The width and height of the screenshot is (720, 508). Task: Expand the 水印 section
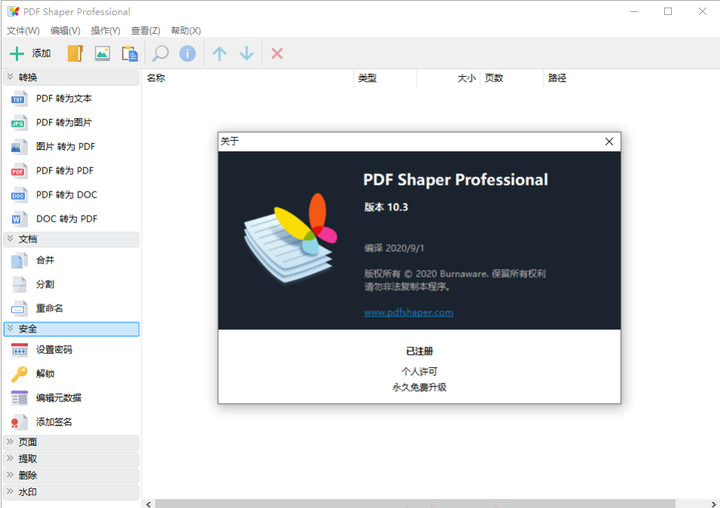(71, 492)
